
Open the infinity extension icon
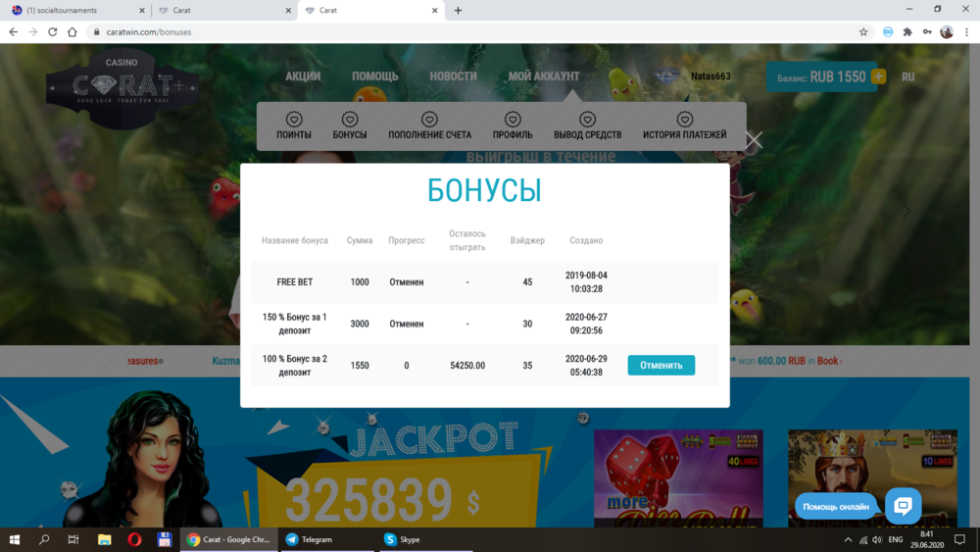[x=888, y=32]
